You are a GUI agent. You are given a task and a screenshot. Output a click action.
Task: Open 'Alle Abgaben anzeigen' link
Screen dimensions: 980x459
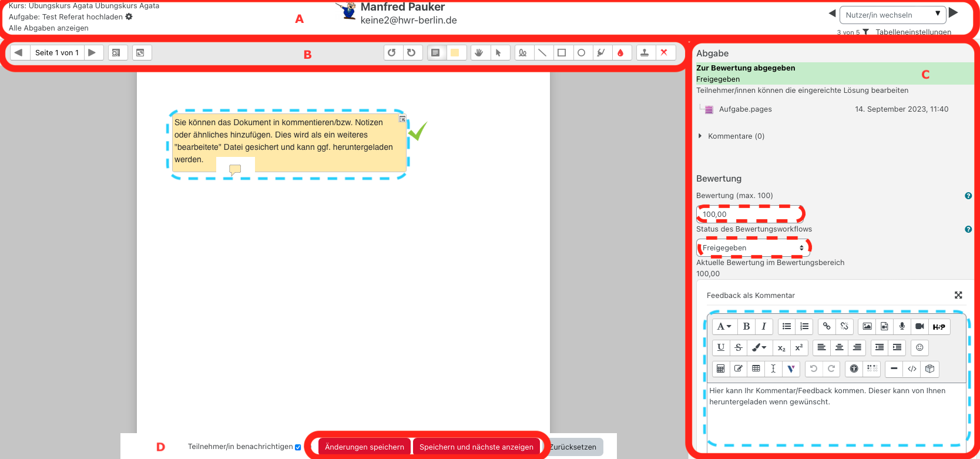[49, 28]
